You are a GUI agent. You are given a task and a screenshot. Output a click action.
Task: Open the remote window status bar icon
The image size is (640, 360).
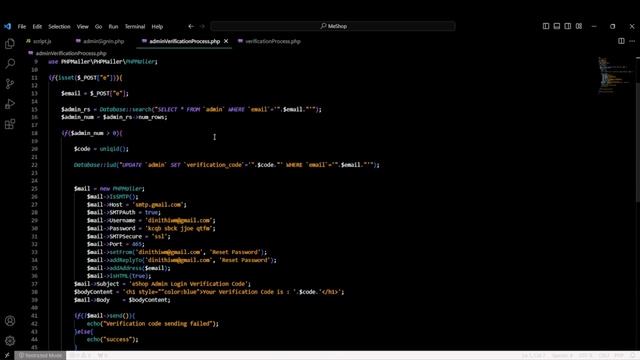click(x=7, y=356)
